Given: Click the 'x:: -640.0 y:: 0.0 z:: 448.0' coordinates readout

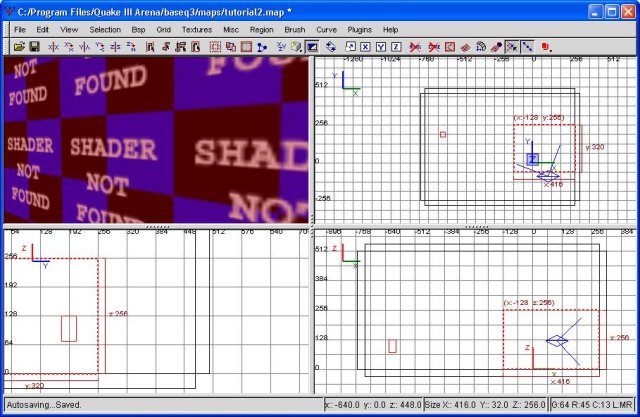Looking at the screenshot, I should (x=373, y=405).
